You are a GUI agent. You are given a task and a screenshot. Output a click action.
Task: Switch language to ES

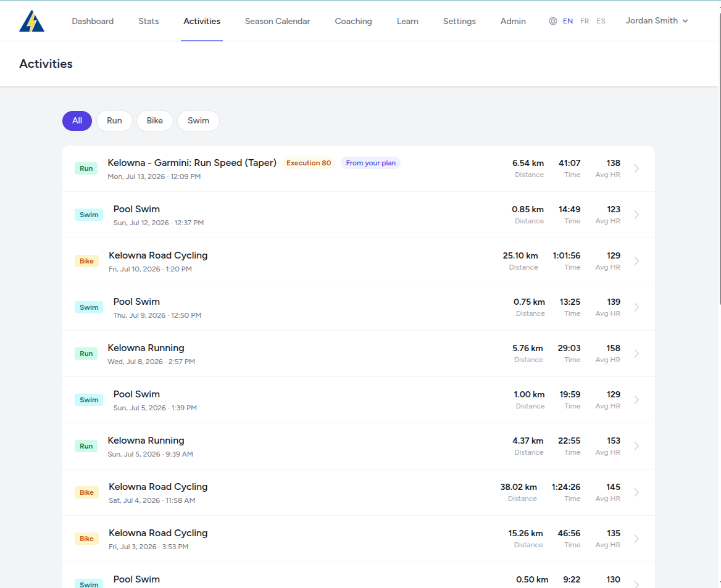(601, 21)
